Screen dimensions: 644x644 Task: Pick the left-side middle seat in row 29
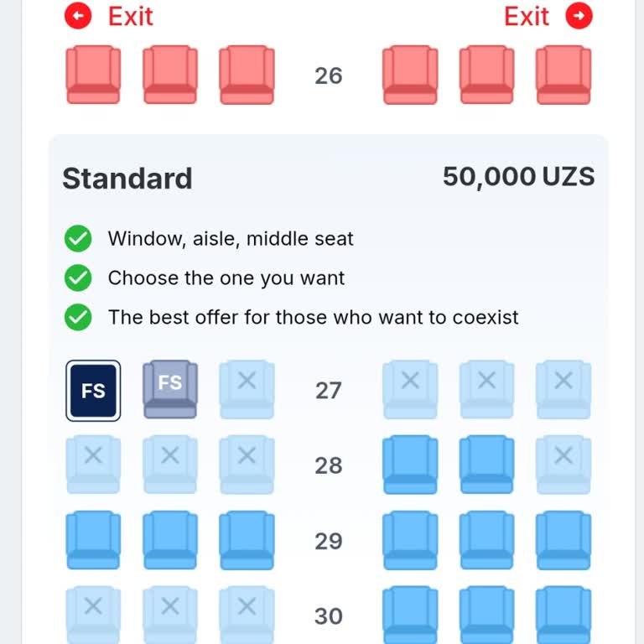170,540
